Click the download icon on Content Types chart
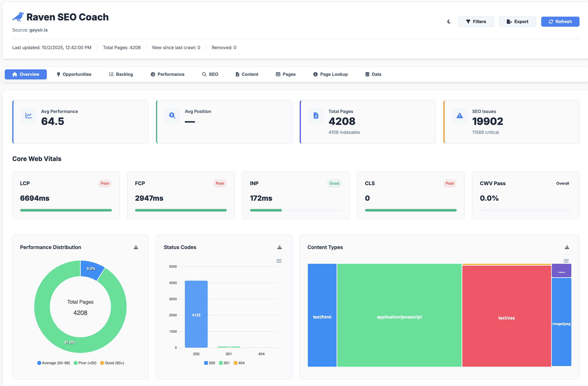 (567, 247)
